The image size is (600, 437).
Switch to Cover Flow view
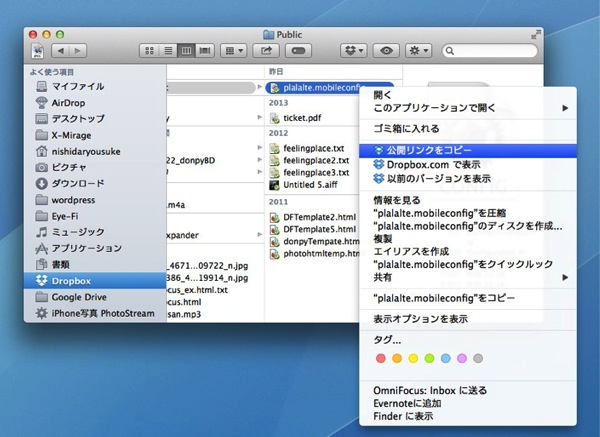coord(205,51)
